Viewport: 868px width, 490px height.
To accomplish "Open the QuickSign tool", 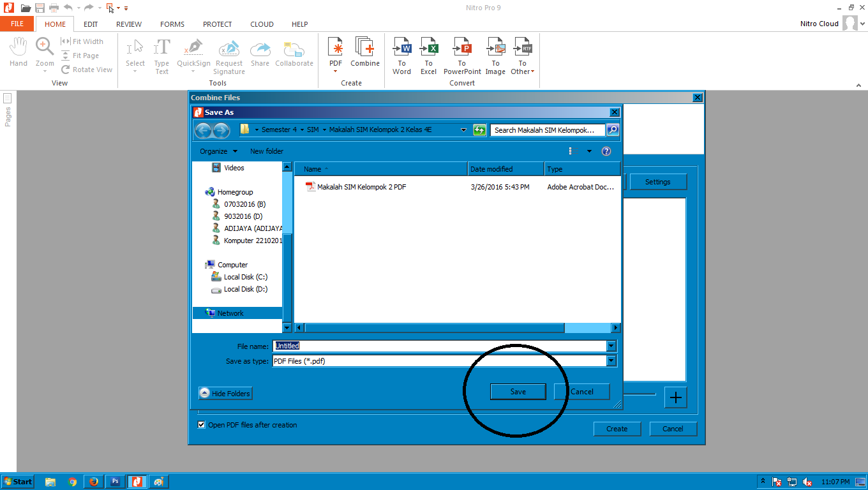I will coord(193,54).
